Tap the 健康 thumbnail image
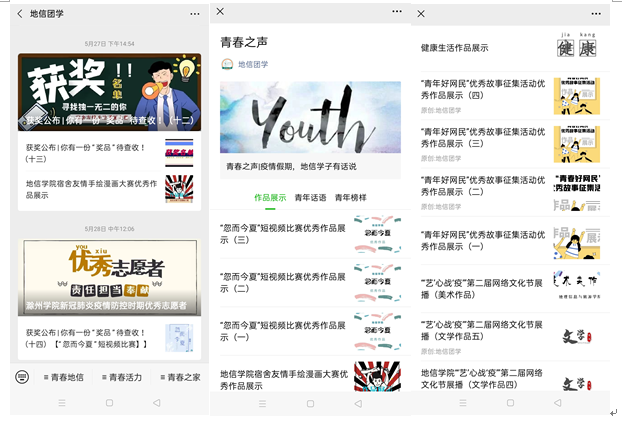The image size is (622, 421). 577,45
